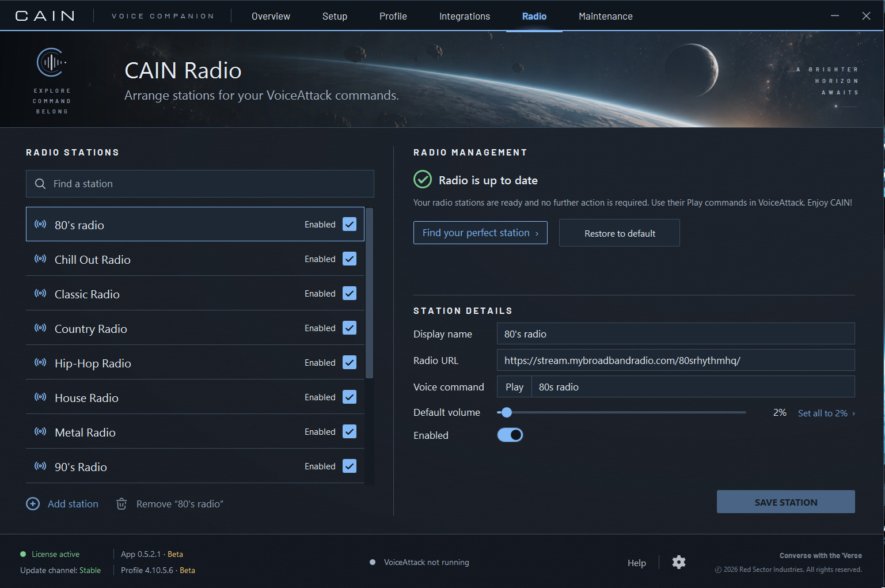Viewport: 885px width, 588px height.
Task: Click the VoiceAttack status dot indicator
Action: 373,562
